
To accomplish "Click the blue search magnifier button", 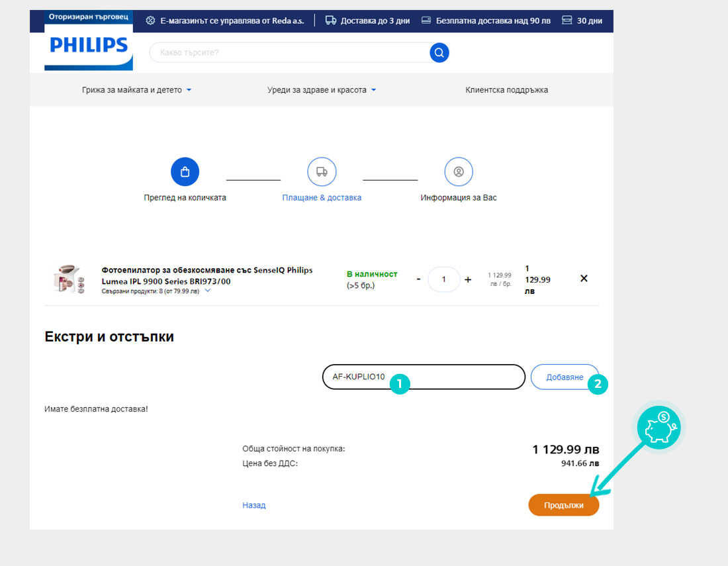I will point(439,52).
